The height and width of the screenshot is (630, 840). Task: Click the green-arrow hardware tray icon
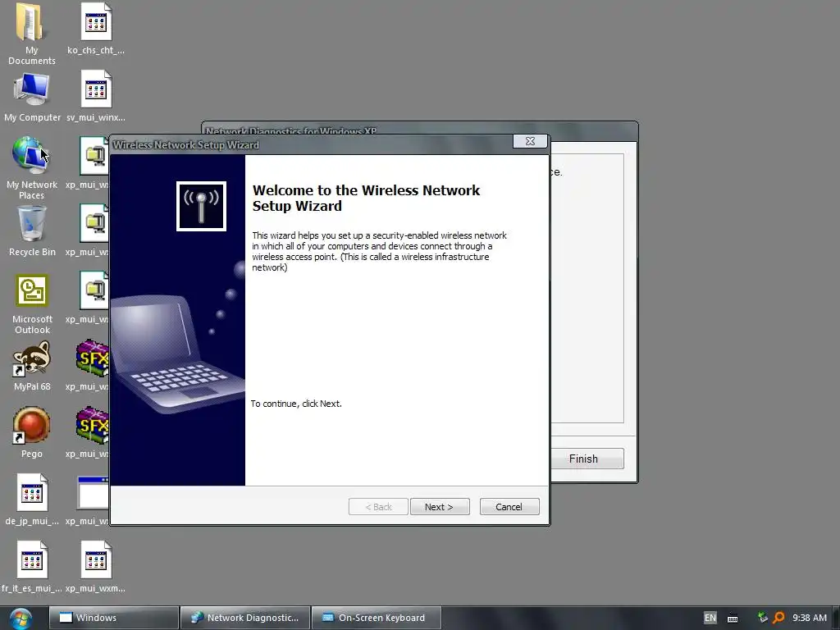(762, 618)
